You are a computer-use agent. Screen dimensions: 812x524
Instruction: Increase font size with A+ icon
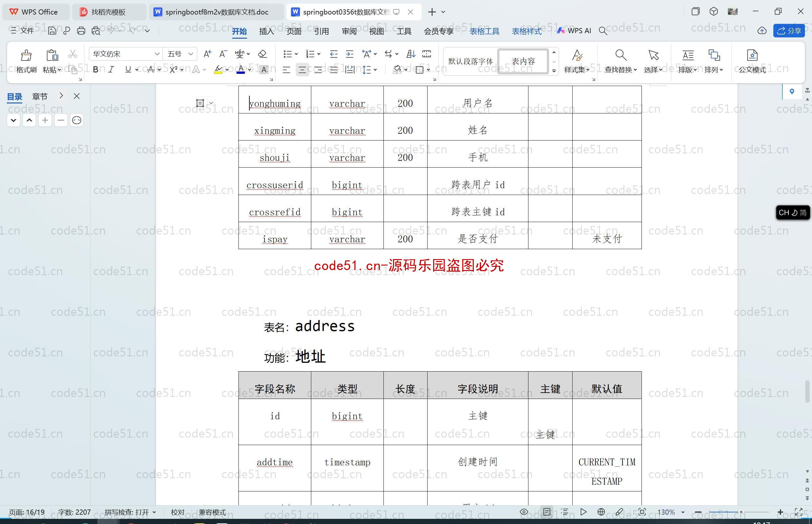pyautogui.click(x=207, y=54)
